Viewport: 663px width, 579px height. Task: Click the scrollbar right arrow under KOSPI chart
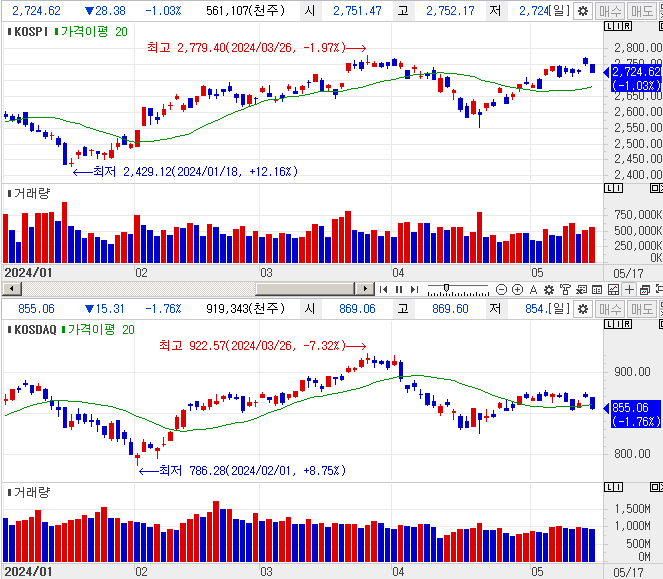[365, 289]
